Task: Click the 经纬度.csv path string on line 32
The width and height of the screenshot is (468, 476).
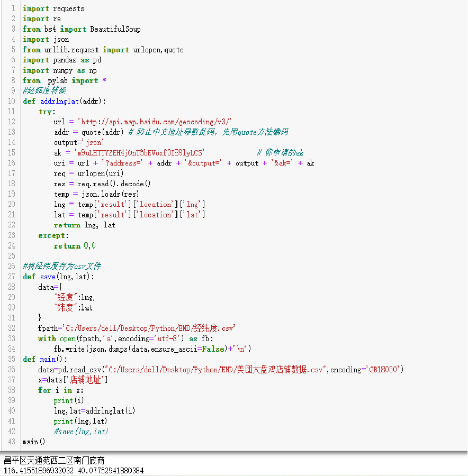Action: 149,328
